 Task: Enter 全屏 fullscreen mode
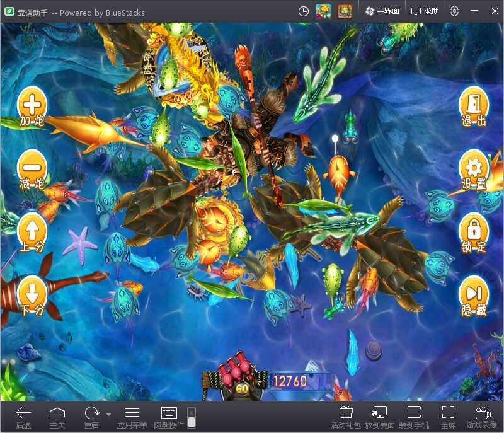(448, 417)
